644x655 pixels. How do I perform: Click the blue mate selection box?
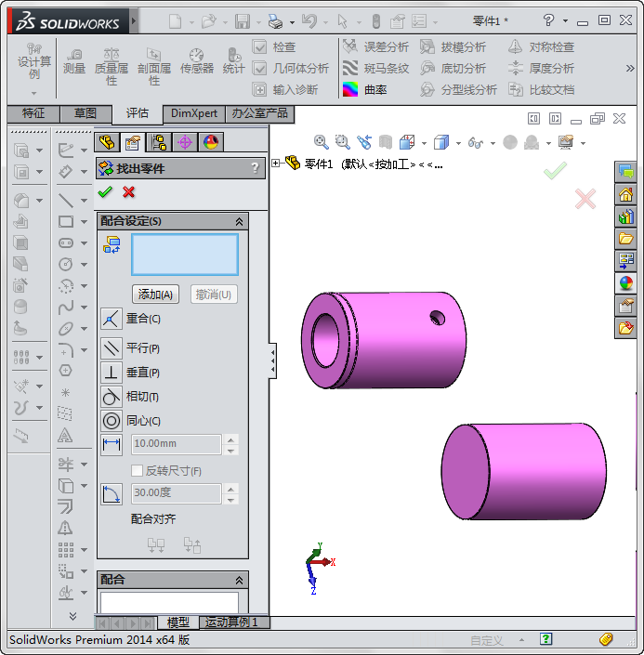185,255
